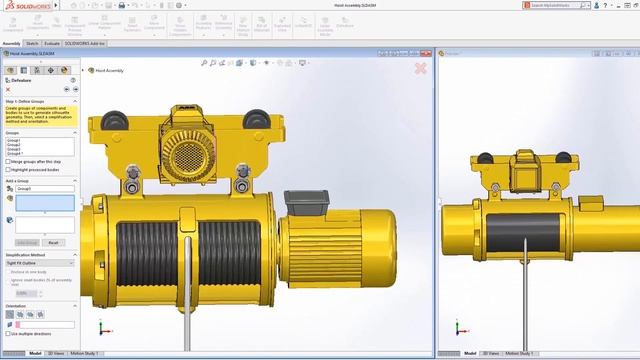Click the Save icon in quick toolbar

coord(109,5)
